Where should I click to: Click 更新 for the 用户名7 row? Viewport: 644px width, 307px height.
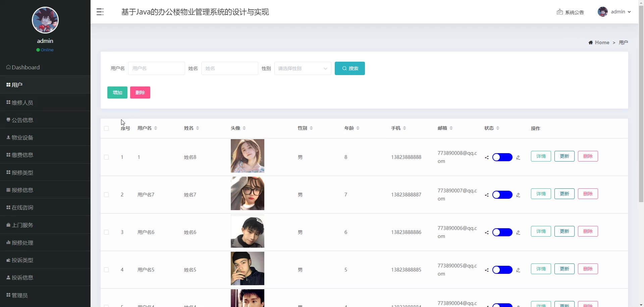pos(565,194)
